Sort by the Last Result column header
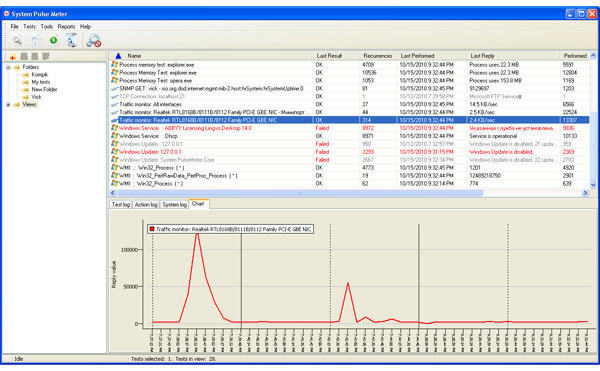Viewport: 600px width, 371px height. click(x=336, y=56)
